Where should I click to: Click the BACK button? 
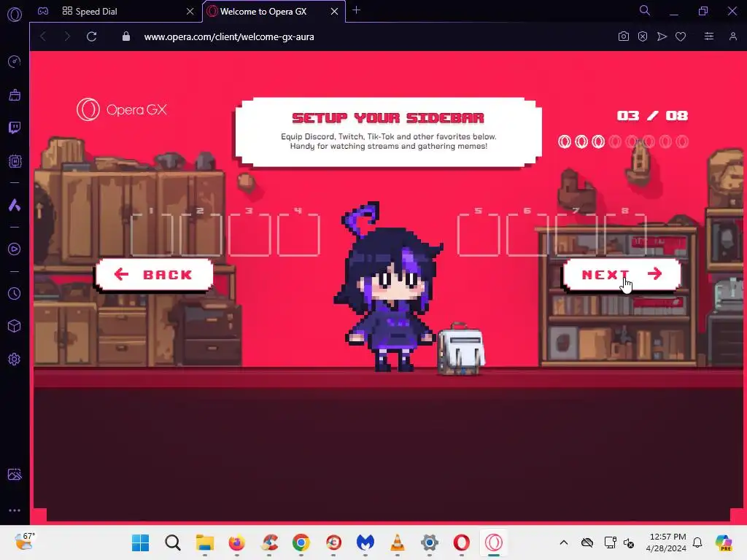coord(154,275)
